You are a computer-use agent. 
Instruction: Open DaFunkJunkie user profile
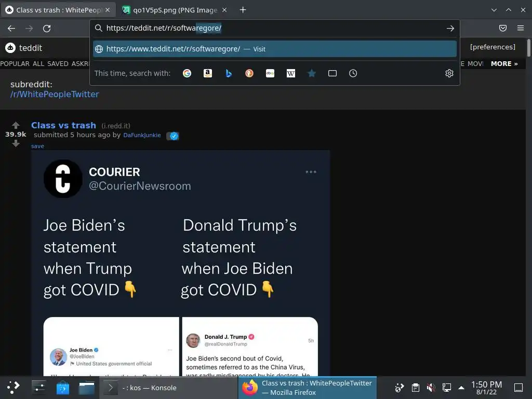[142, 135]
